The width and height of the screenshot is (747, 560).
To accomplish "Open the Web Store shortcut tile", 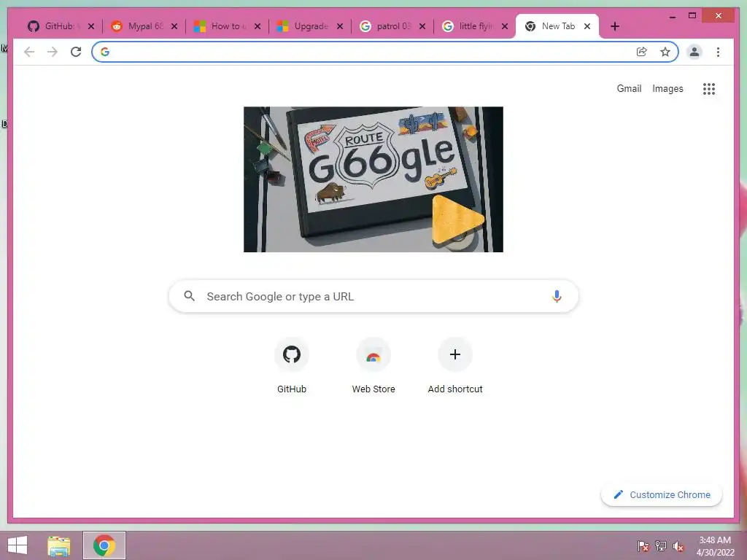I will (373, 366).
